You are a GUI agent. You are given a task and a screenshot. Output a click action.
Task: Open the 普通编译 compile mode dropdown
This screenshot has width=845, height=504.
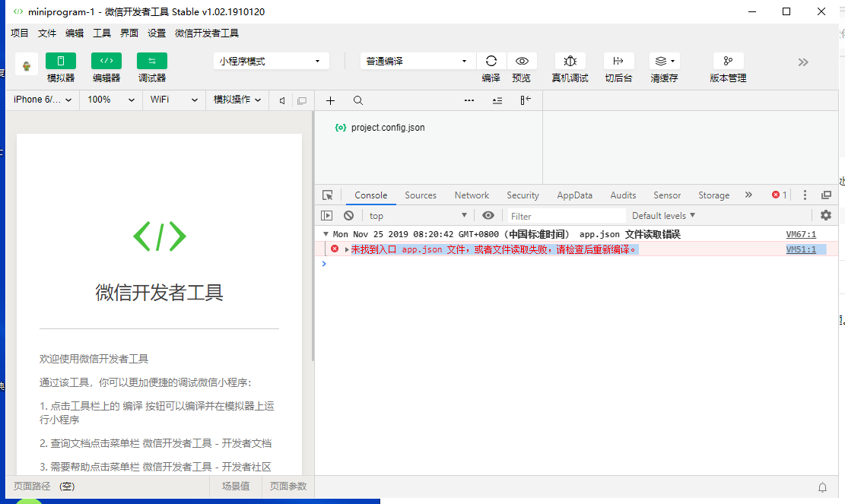click(418, 61)
